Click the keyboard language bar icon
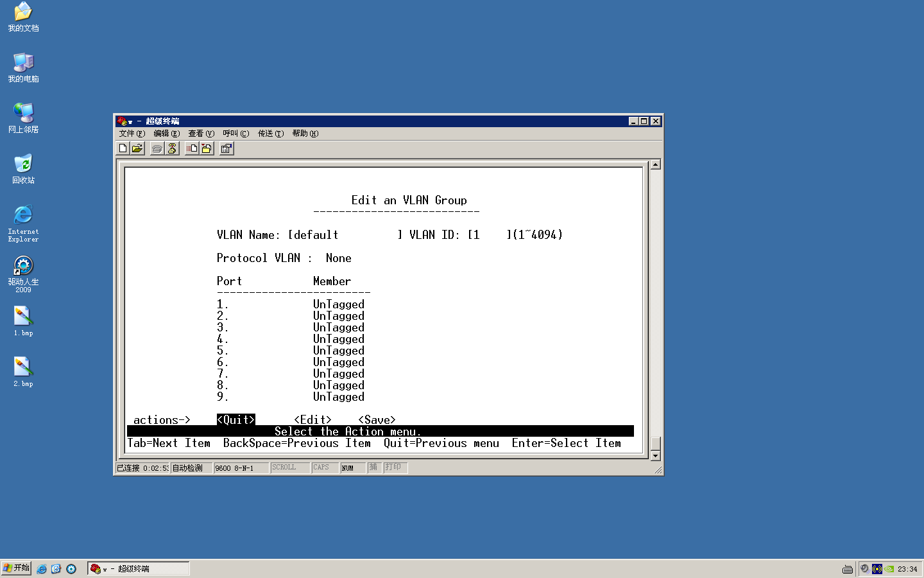 click(848, 569)
